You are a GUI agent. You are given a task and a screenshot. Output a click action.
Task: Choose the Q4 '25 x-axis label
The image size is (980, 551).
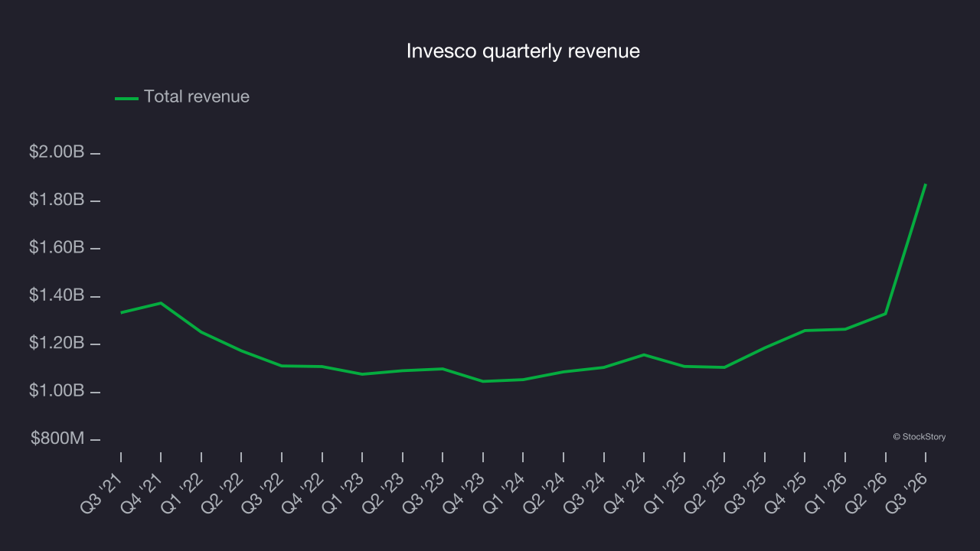click(x=786, y=491)
